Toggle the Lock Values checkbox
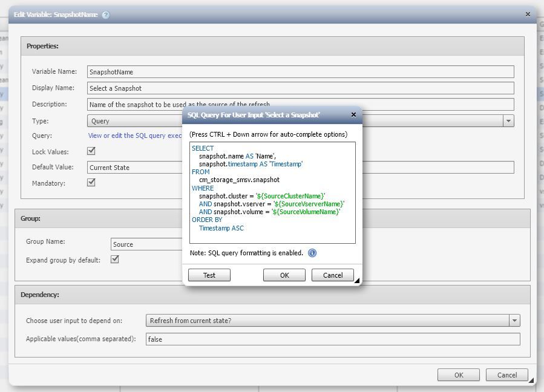 [x=91, y=151]
